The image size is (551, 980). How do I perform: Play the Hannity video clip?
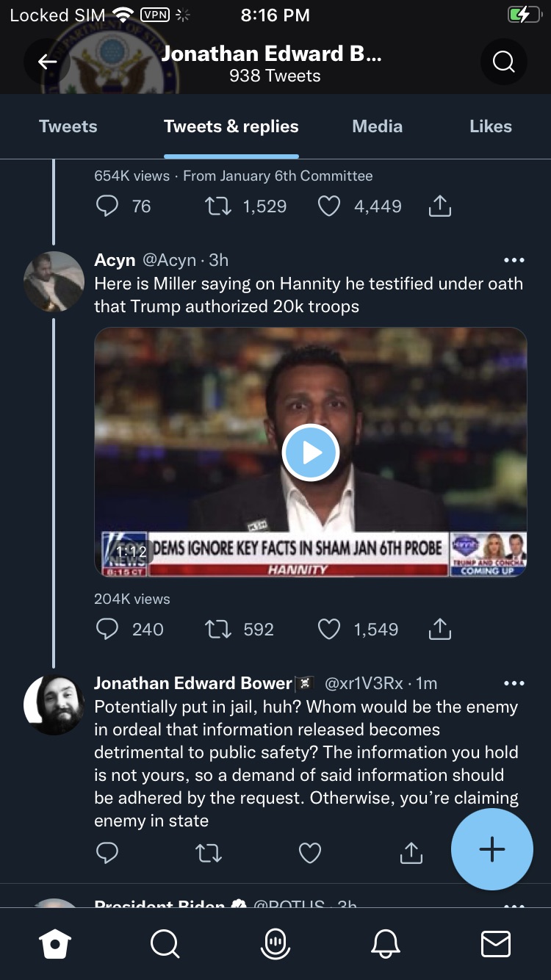point(310,453)
